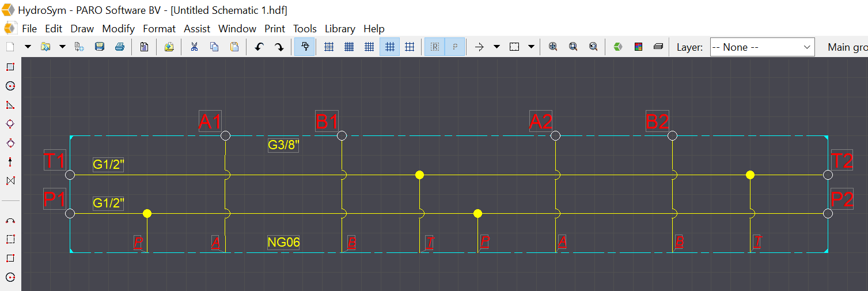Open the Help menu
Viewport: 868px width, 291px height.
click(x=374, y=29)
